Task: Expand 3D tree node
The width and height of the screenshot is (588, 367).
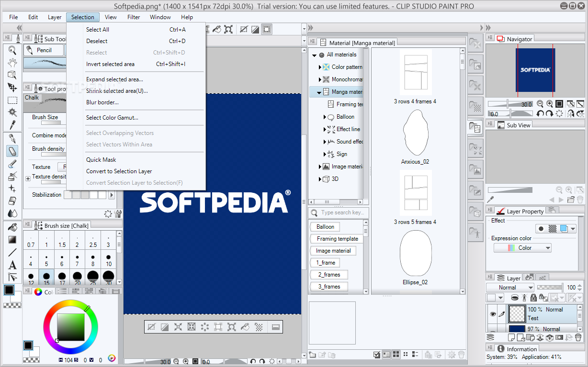Action: (320, 179)
